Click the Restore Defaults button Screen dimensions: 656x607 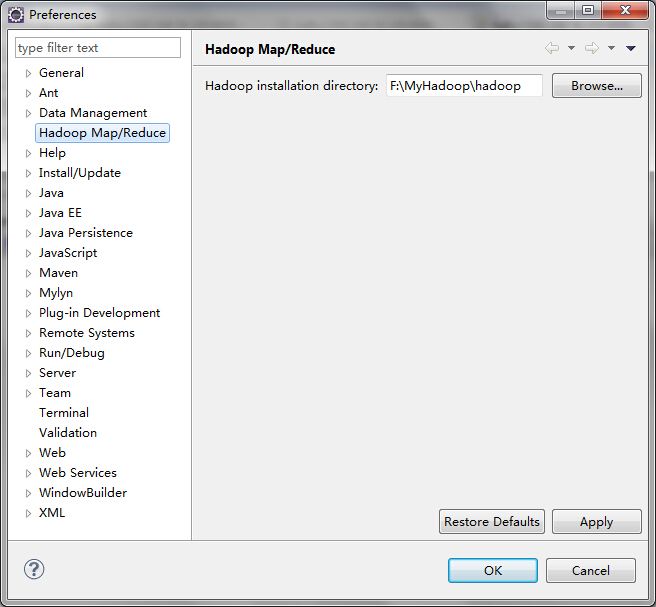coord(492,522)
